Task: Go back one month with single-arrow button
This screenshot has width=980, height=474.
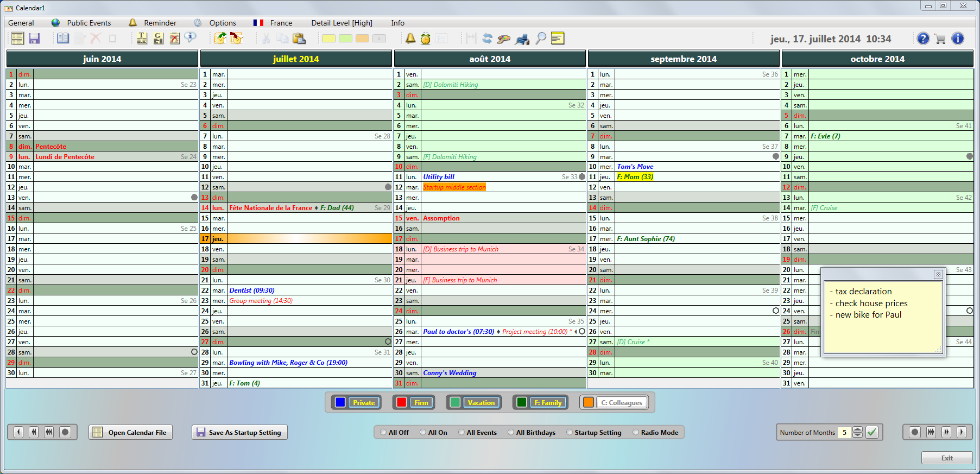Action: click(x=18, y=432)
